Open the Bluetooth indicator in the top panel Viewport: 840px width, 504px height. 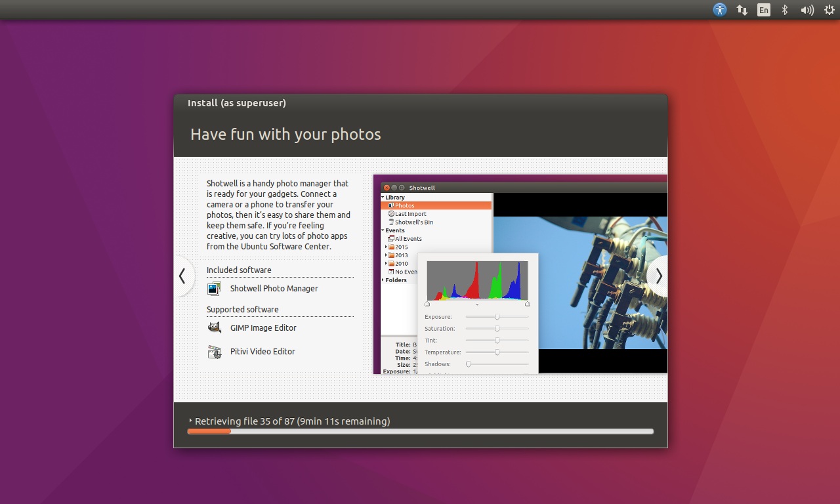click(785, 10)
